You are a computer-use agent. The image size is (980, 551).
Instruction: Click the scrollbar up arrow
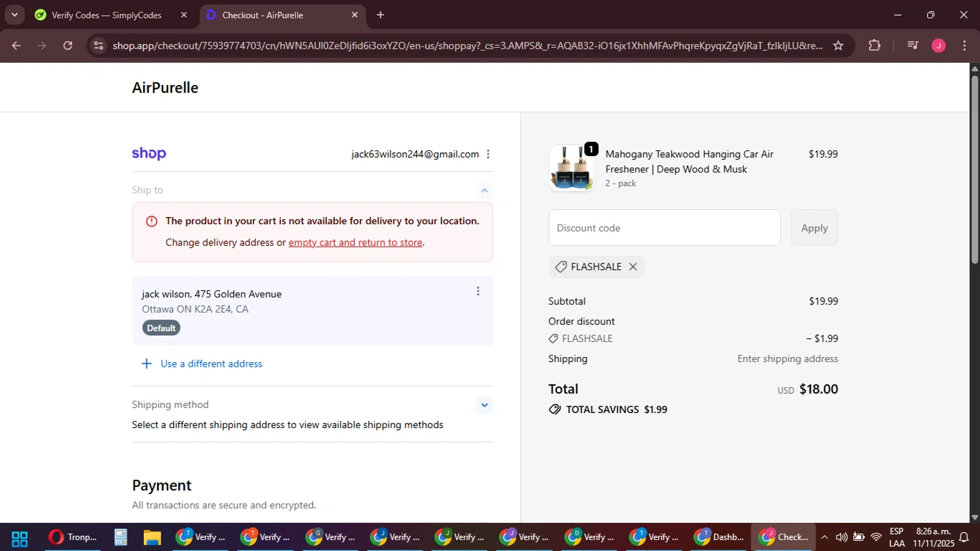tap(974, 68)
